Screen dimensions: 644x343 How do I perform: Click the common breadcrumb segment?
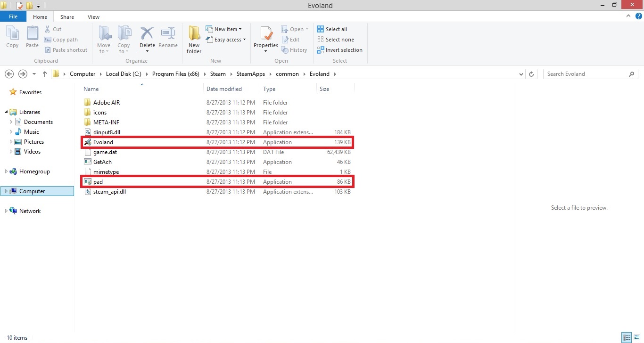click(288, 74)
